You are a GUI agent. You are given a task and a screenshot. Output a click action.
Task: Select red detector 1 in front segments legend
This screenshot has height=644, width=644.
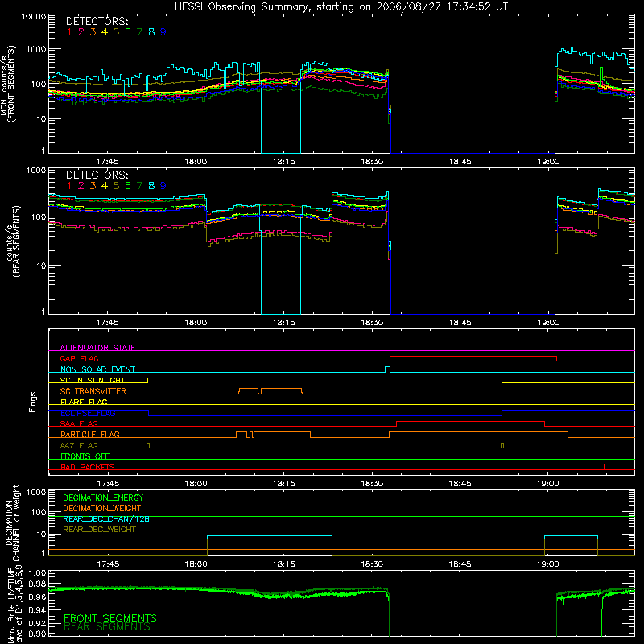tap(69, 32)
